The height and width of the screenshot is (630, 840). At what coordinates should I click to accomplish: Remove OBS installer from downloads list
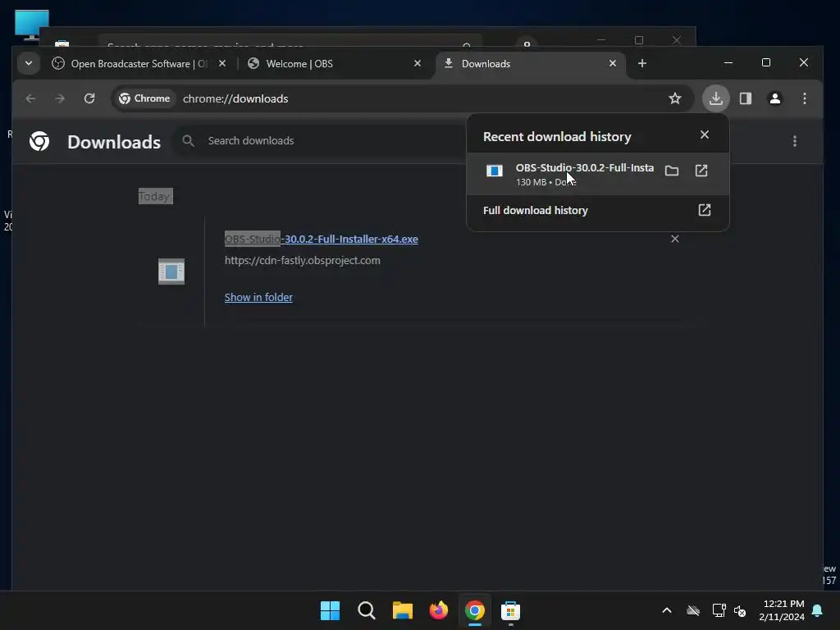click(x=675, y=239)
